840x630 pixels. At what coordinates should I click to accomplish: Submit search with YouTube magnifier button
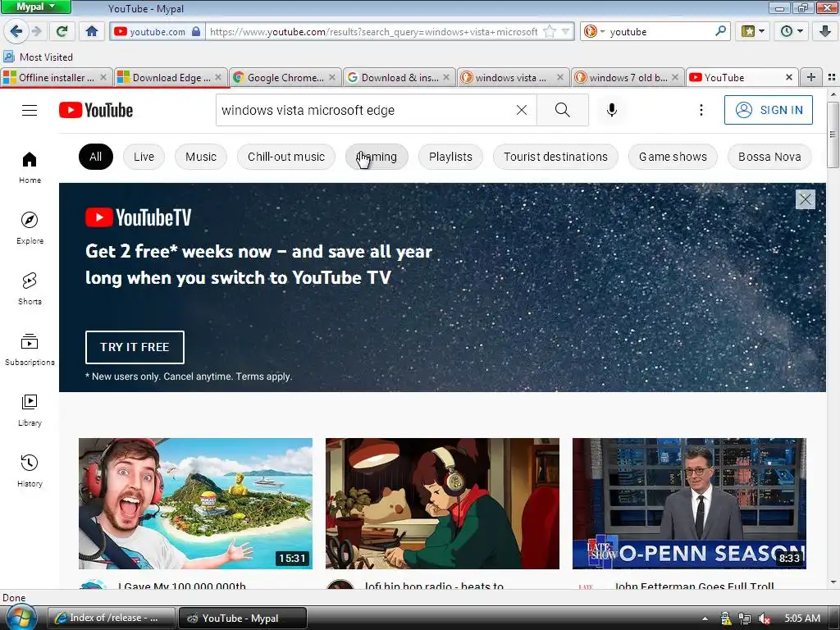click(563, 111)
